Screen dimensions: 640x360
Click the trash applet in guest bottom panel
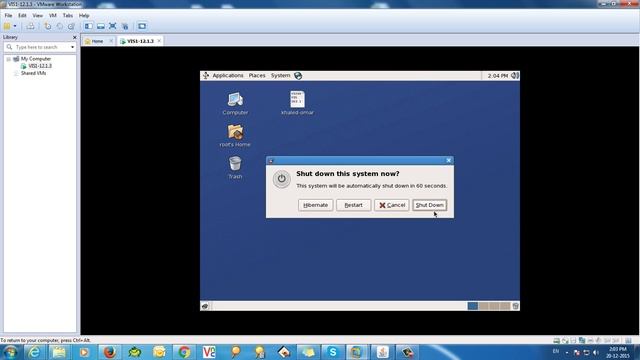[x=516, y=306]
